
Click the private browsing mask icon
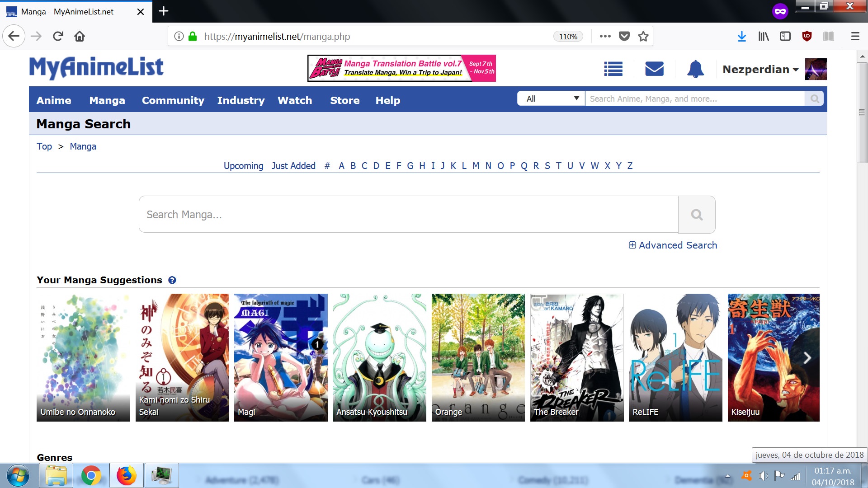pos(780,11)
